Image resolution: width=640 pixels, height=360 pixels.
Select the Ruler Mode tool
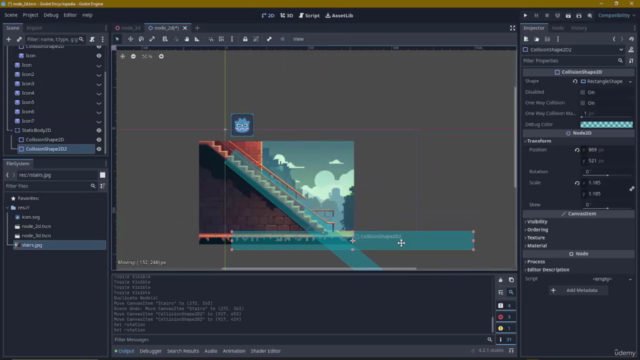(197, 39)
